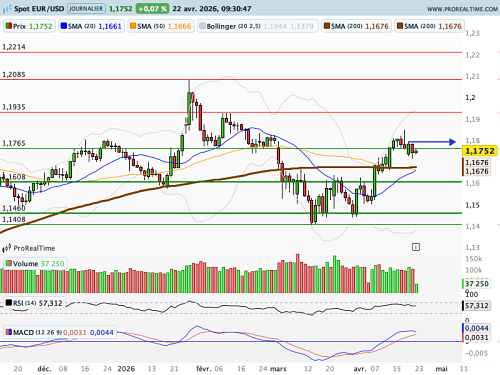Click the 150k volume axis label
500x375 pixels.
pyautogui.click(x=474, y=259)
